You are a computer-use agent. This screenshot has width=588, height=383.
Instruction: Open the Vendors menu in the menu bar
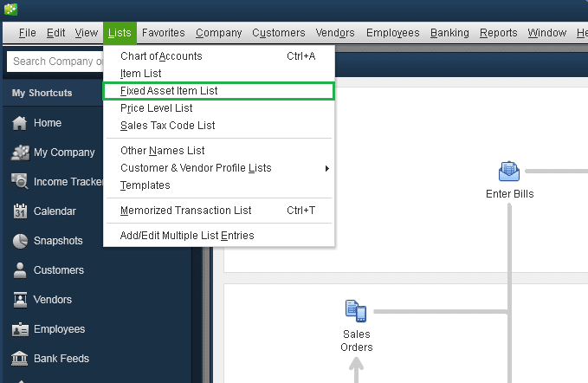pos(335,33)
